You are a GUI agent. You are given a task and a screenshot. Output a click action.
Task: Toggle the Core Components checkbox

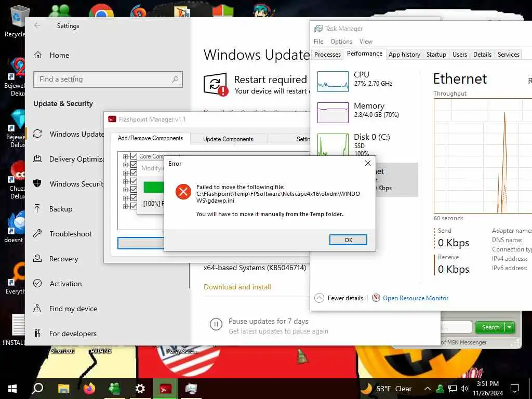pos(134,156)
